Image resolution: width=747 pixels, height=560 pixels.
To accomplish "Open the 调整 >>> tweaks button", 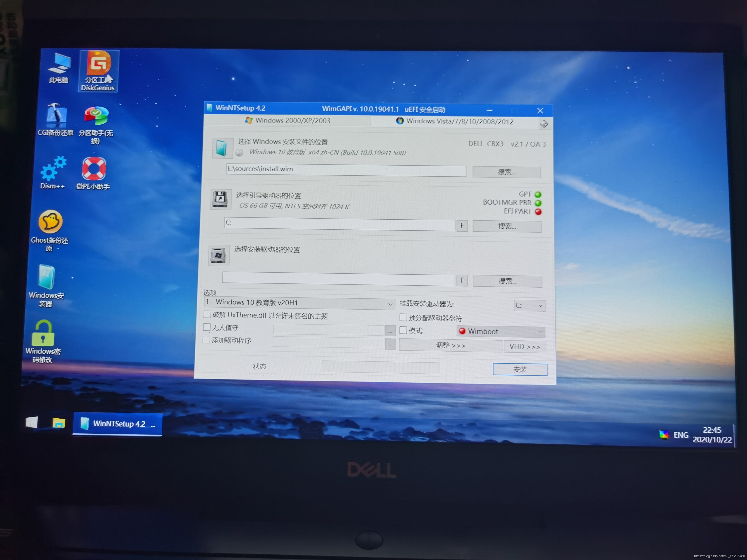I will tap(450, 346).
